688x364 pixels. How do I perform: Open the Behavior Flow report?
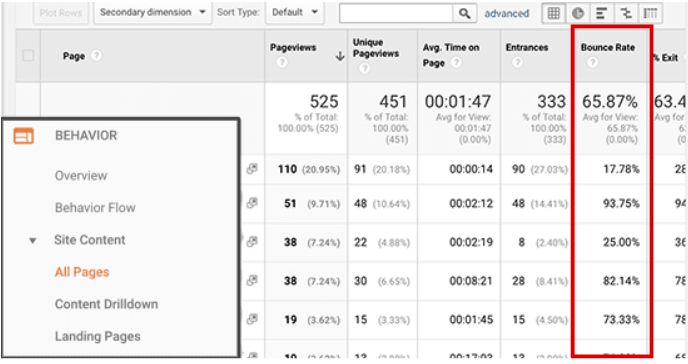(95, 208)
